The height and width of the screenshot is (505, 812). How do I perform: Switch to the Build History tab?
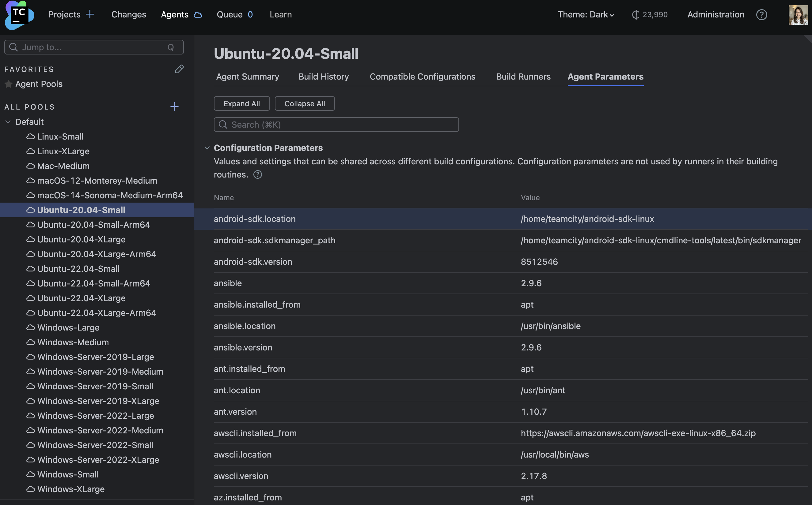pos(323,77)
